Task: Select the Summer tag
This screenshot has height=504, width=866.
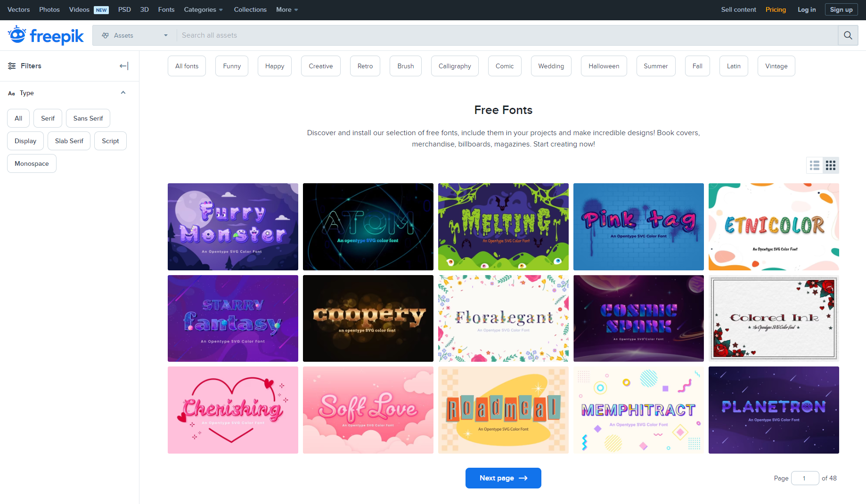Action: (656, 66)
